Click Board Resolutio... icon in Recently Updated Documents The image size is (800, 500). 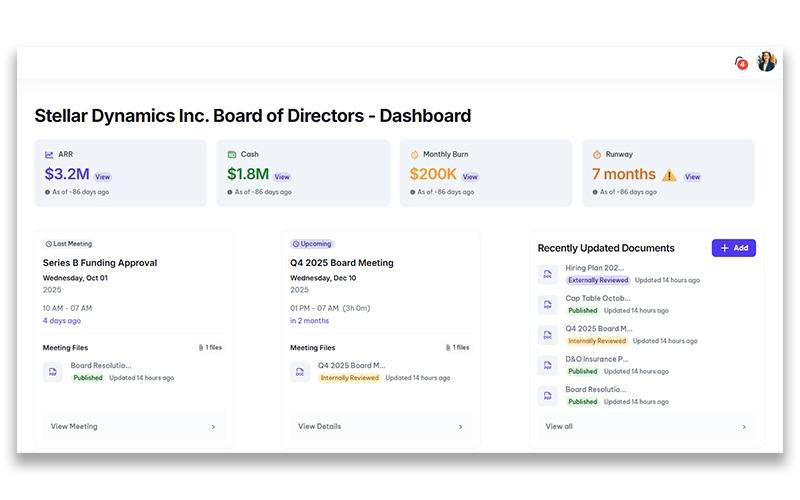[547, 396]
